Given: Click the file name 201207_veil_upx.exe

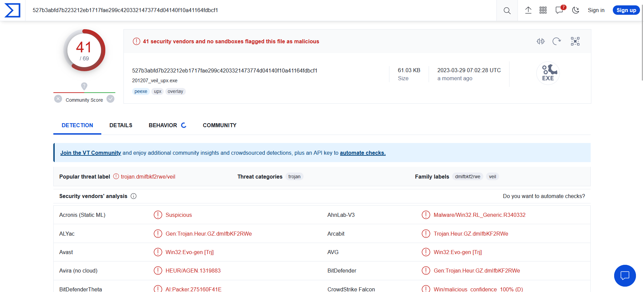Looking at the screenshot, I should 155,81.
